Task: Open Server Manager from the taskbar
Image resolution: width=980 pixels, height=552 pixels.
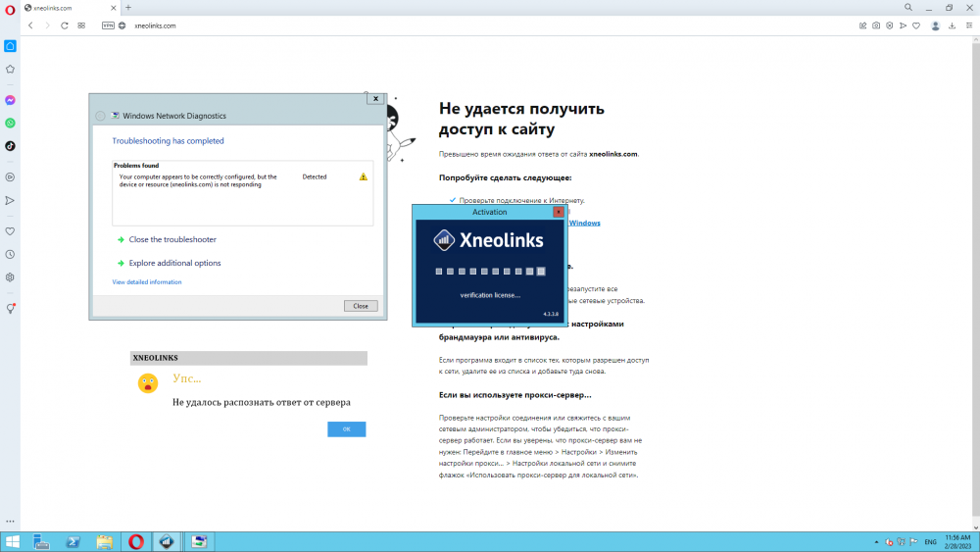Action: (x=41, y=541)
